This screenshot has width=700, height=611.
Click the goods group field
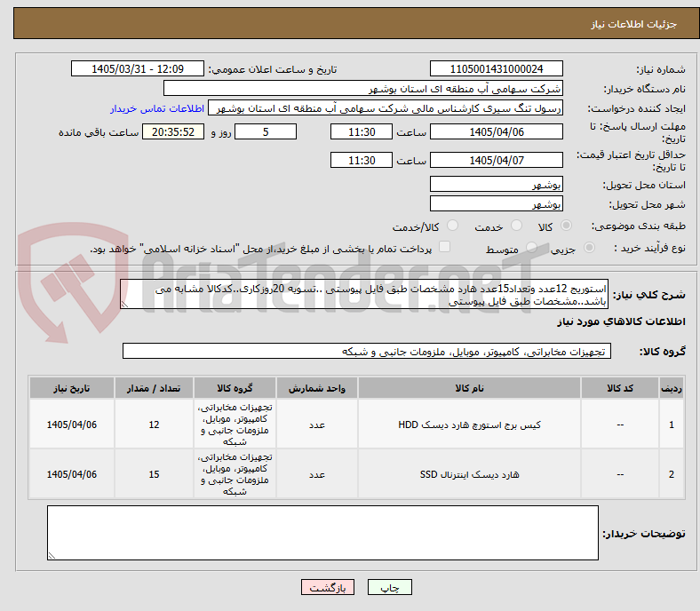tap(367, 351)
